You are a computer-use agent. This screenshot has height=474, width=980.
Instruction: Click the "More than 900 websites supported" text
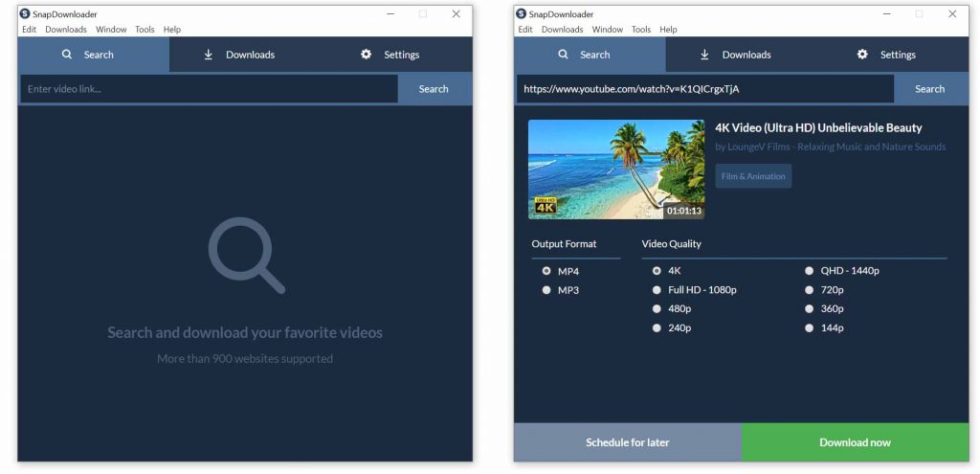tap(245, 359)
